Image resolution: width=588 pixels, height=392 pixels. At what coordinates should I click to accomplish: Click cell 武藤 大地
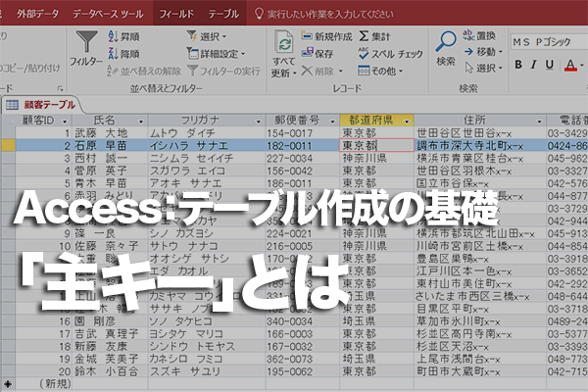point(110,133)
